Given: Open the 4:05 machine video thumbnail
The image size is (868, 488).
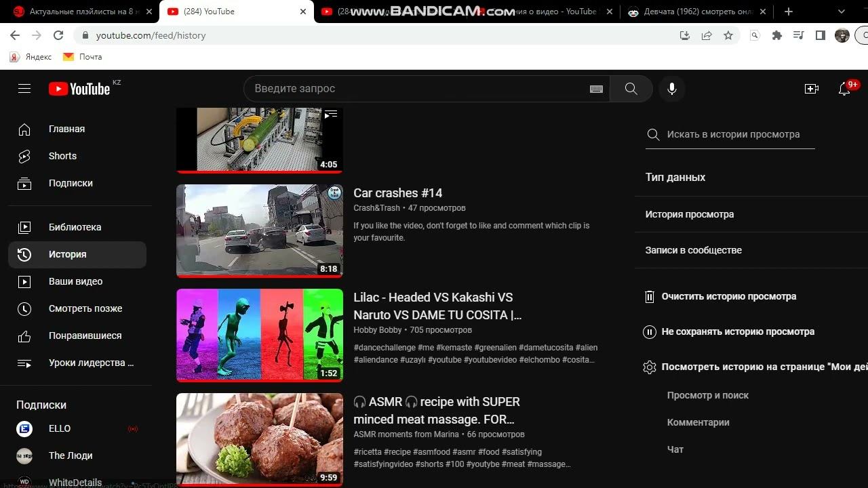Looking at the screenshot, I should click(x=260, y=140).
